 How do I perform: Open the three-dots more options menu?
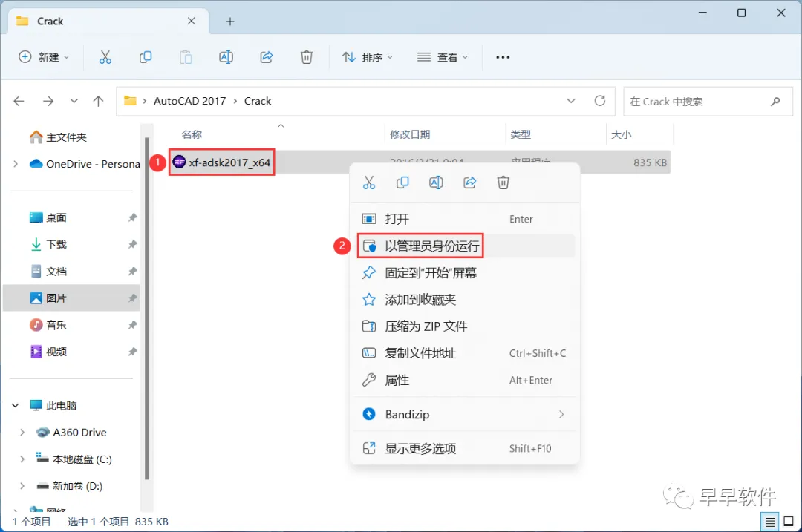503,57
